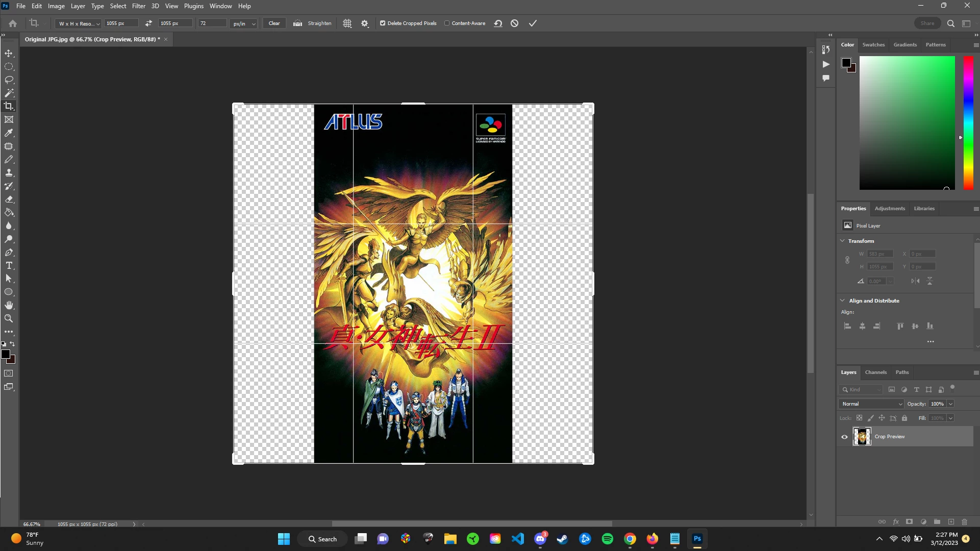Image resolution: width=980 pixels, height=551 pixels.
Task: Open the Filter menu
Action: pos(138,6)
